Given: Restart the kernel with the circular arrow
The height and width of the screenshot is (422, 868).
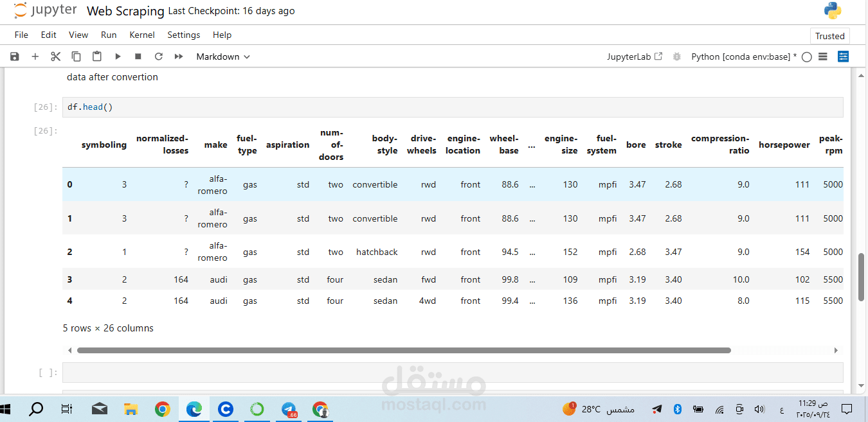Looking at the screenshot, I should click(x=158, y=57).
